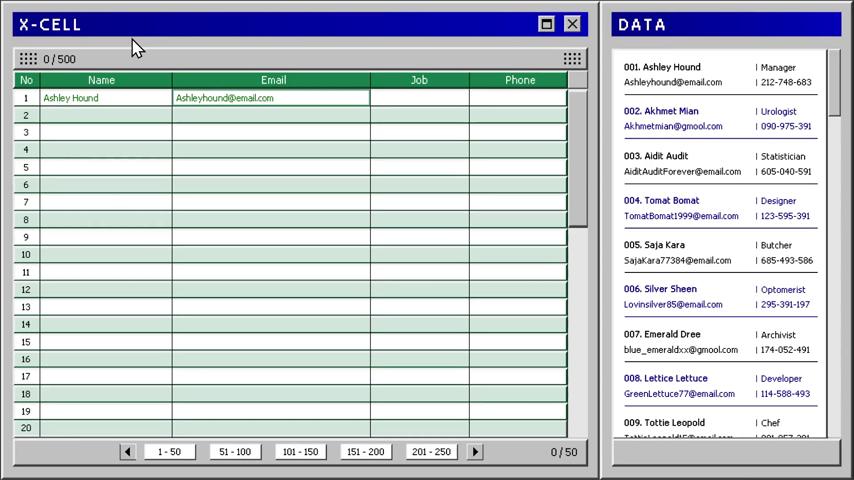Maximize the X-CELL window

pyautogui.click(x=546, y=24)
